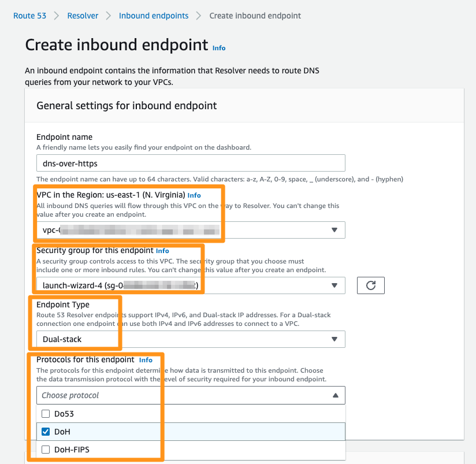Open the Dual-stack Endpoint Type dropdown

[x=191, y=339]
